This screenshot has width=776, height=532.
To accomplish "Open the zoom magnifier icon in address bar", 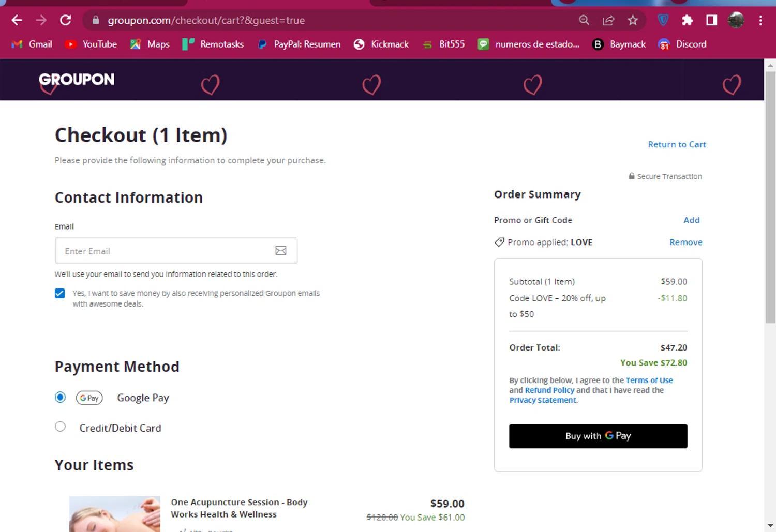I will point(584,20).
